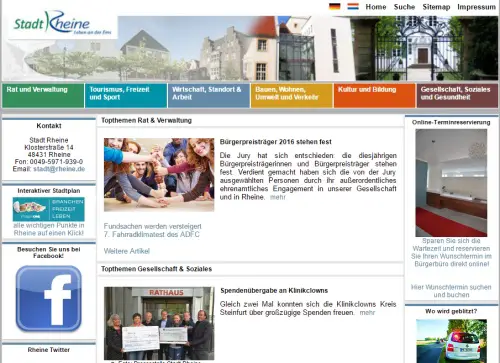The height and width of the screenshot is (363, 500).
Task: Open Gesellschaft, Soziales und Gesundheit menu
Action: [457, 96]
